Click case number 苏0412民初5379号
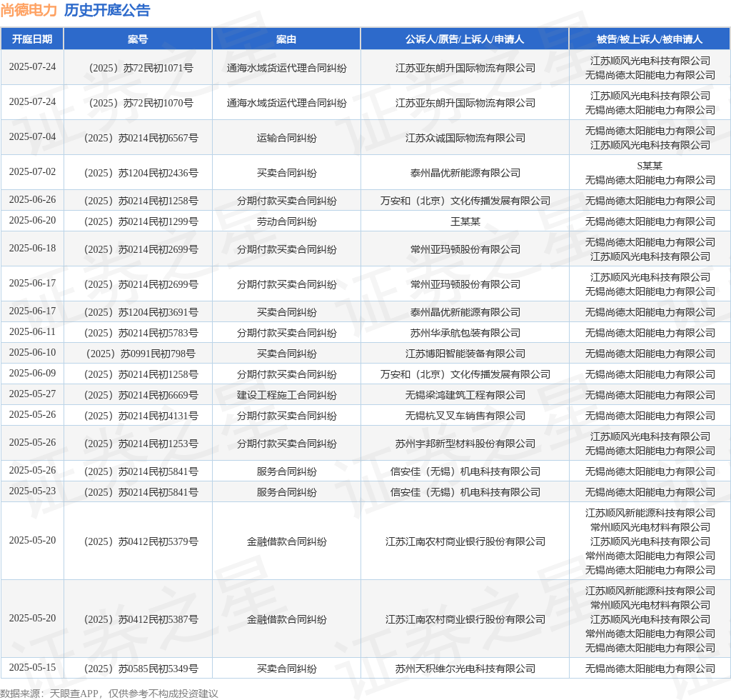 pyautogui.click(x=141, y=542)
